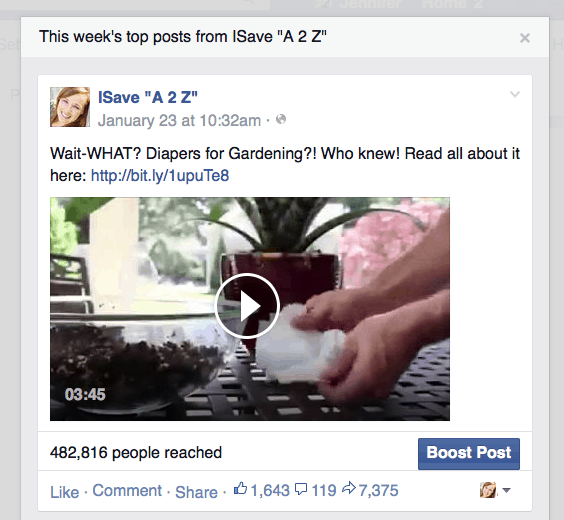Click the 03:45 video duration label

pyautogui.click(x=85, y=394)
